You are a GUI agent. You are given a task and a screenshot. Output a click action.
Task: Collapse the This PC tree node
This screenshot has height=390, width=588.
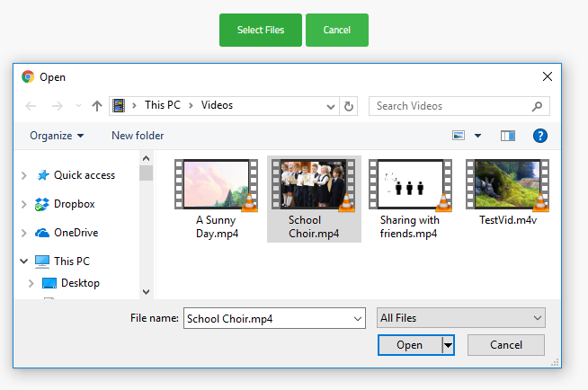[x=23, y=261]
